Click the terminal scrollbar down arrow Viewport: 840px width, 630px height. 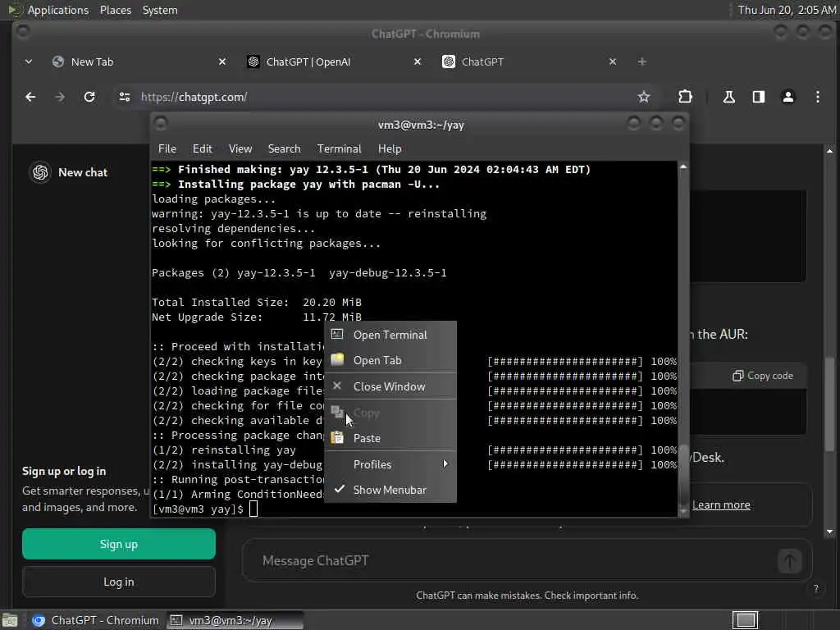click(683, 511)
